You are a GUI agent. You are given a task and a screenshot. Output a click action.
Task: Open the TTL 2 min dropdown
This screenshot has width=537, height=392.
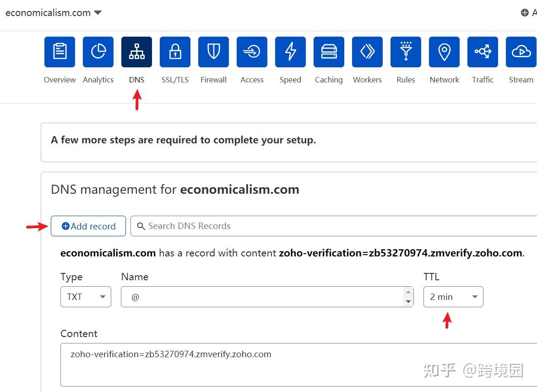[453, 297]
